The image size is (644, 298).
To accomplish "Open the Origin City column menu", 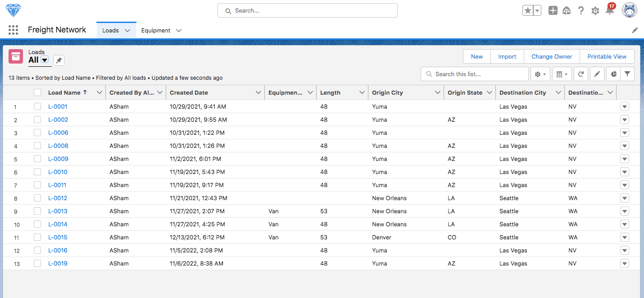I will pos(438,92).
